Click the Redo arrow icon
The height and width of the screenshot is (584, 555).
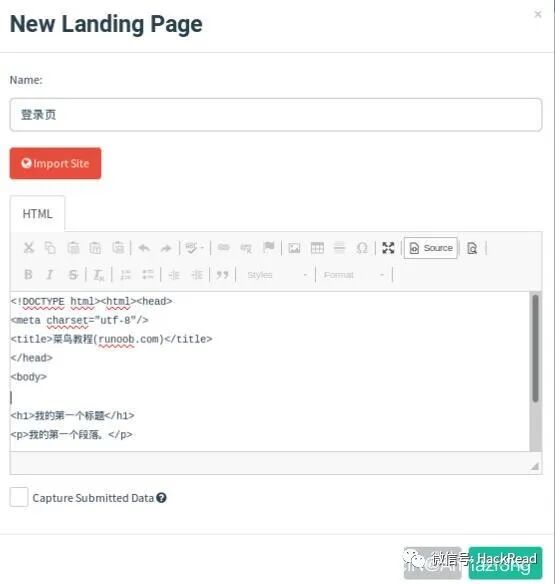click(166, 248)
